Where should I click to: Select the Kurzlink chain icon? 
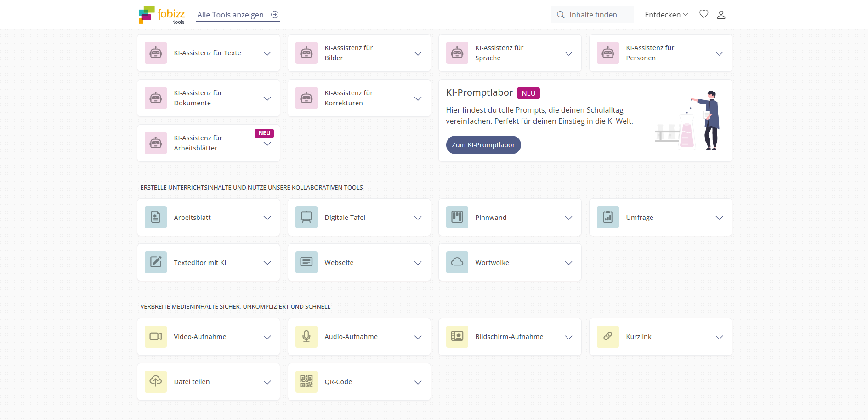[607, 336]
